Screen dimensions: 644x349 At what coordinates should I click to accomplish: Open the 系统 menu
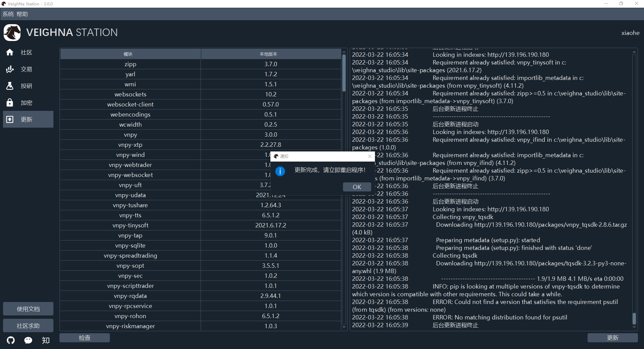coord(8,14)
